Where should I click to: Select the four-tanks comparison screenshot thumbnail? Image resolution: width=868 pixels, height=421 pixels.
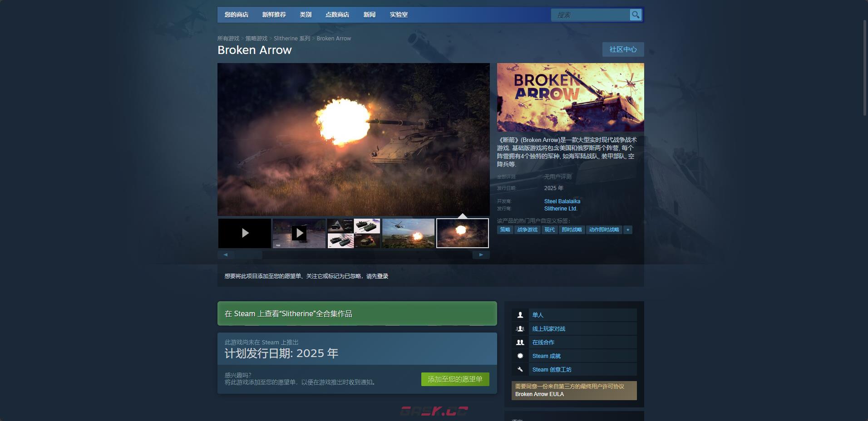[x=354, y=233]
